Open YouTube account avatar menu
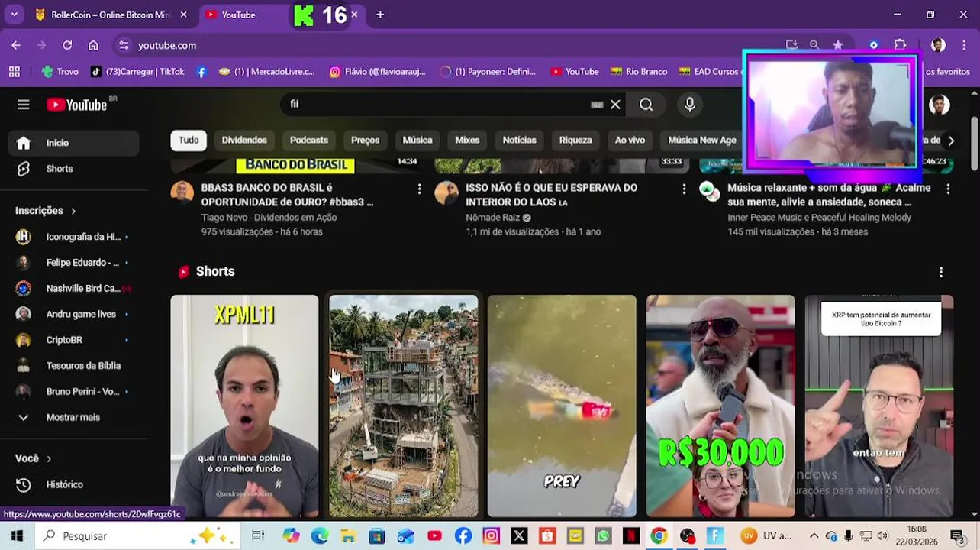 click(940, 105)
